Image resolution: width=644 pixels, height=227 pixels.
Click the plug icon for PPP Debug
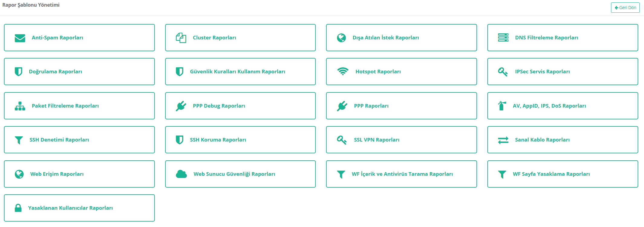tap(181, 106)
